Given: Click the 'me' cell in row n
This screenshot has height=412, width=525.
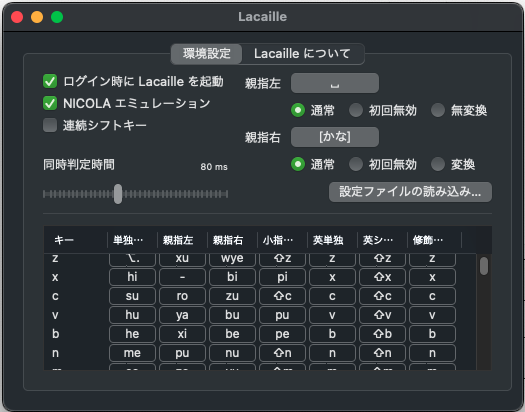Looking at the screenshot, I should (132, 353).
